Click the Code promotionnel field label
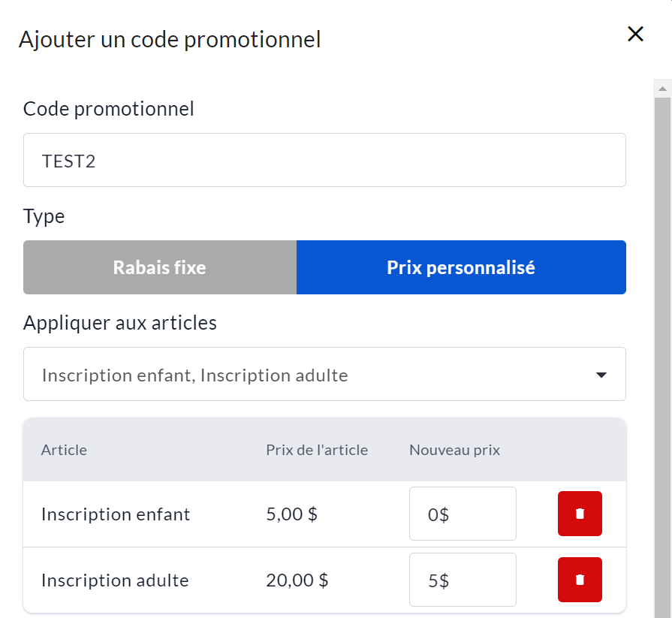The width and height of the screenshot is (672, 618). click(x=109, y=109)
